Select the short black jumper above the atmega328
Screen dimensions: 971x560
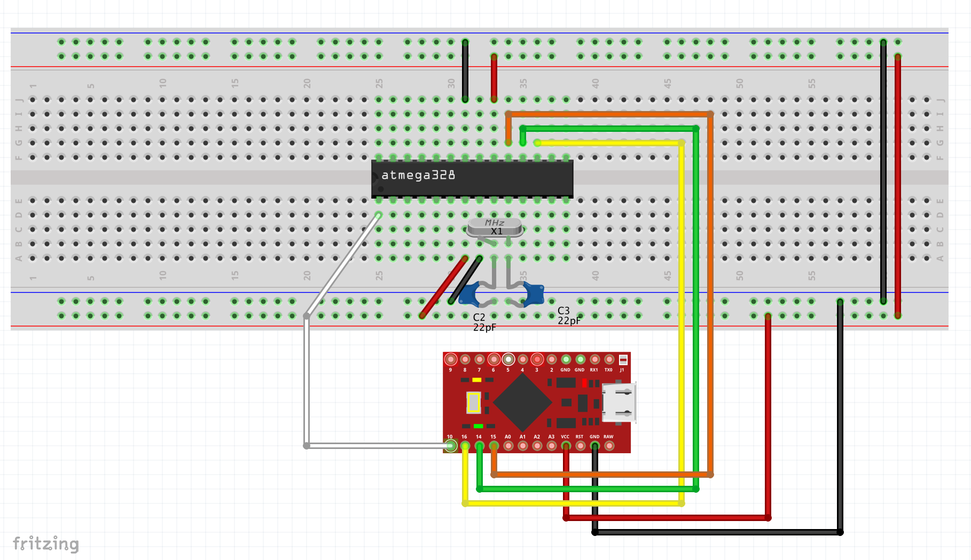click(465, 70)
